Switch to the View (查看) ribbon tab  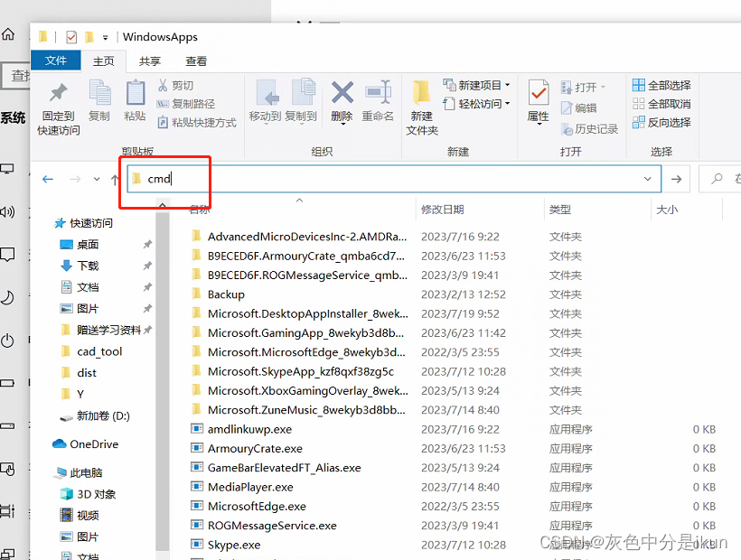click(x=196, y=61)
